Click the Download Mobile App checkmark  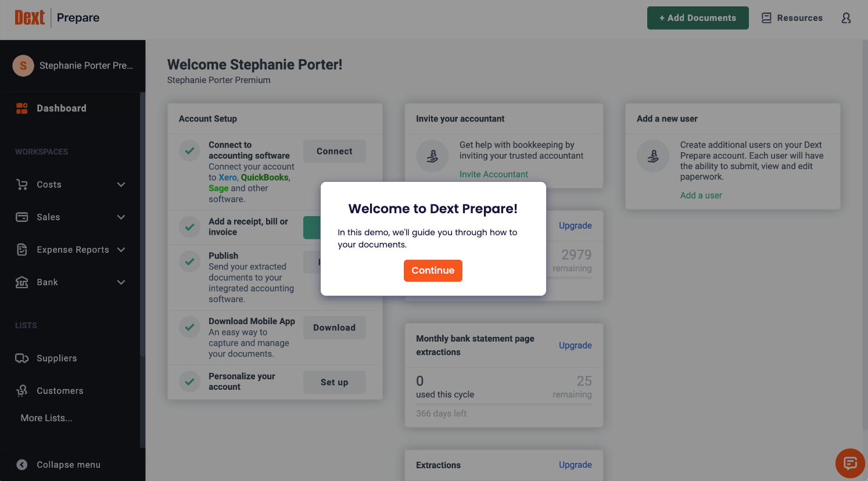click(x=189, y=328)
